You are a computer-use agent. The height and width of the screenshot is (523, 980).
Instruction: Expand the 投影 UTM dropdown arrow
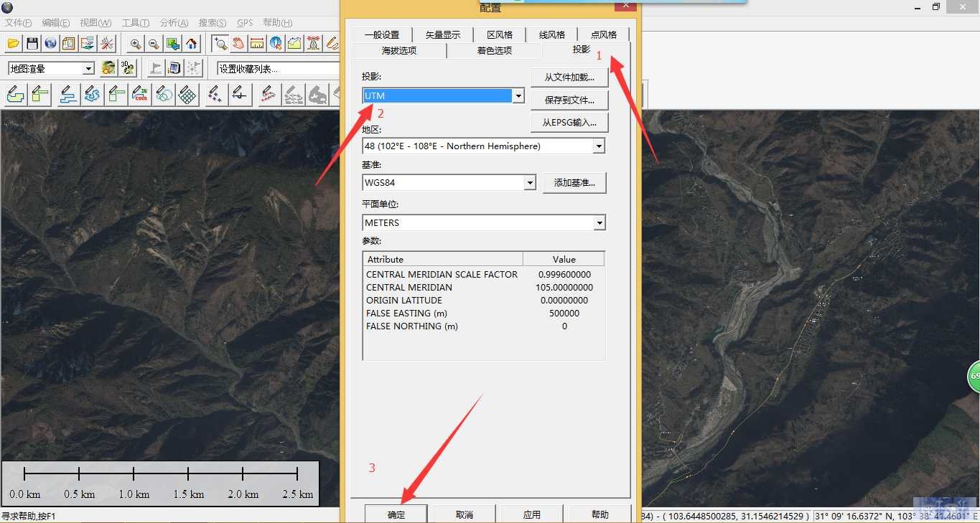point(518,95)
